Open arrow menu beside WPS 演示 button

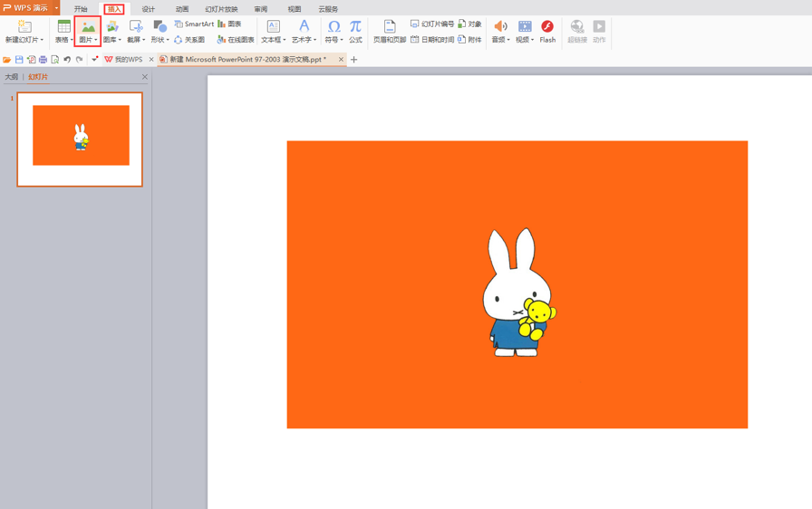tap(56, 8)
